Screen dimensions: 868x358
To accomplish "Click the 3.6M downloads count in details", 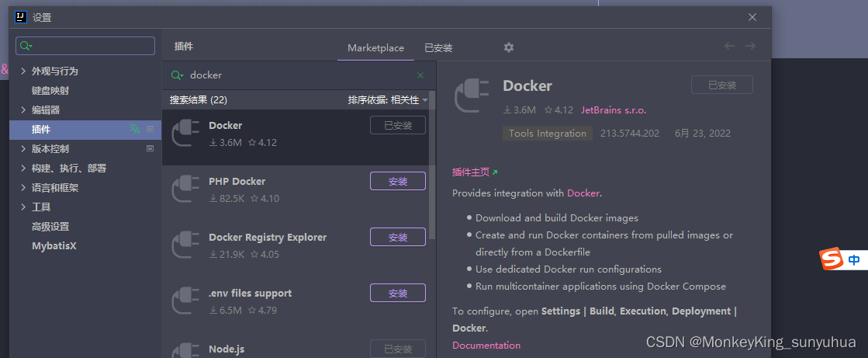I will coord(519,109).
